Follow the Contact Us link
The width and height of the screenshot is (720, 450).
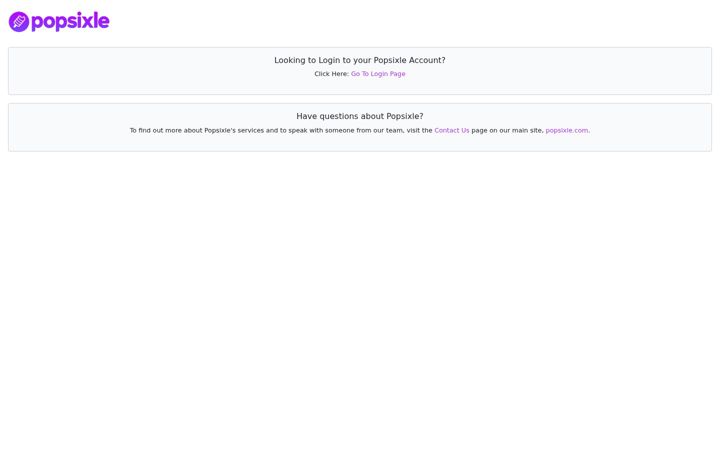[452, 130]
